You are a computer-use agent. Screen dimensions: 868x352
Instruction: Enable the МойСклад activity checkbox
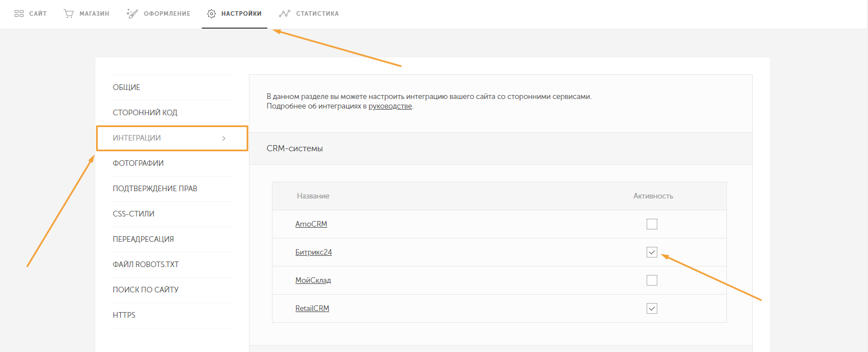652,280
